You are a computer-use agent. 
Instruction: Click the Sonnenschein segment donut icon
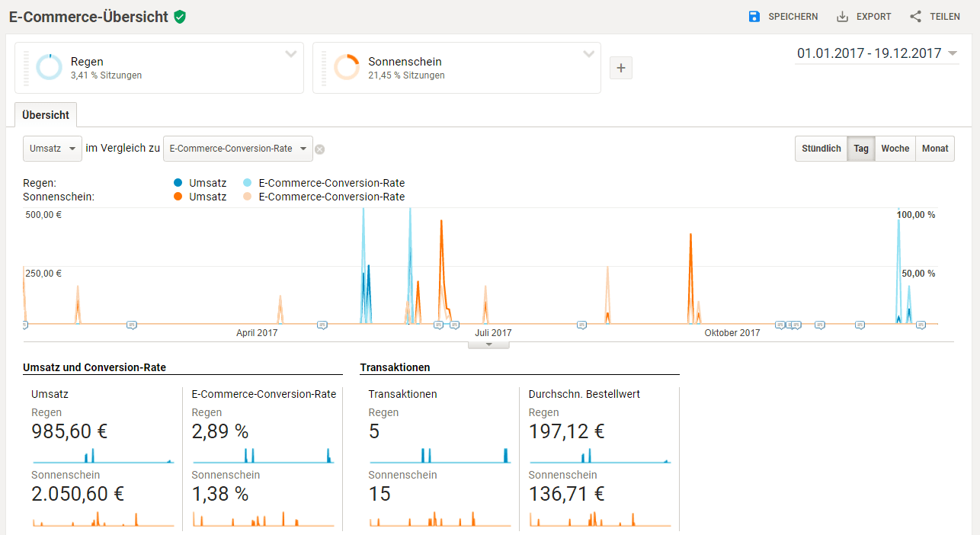(x=347, y=67)
